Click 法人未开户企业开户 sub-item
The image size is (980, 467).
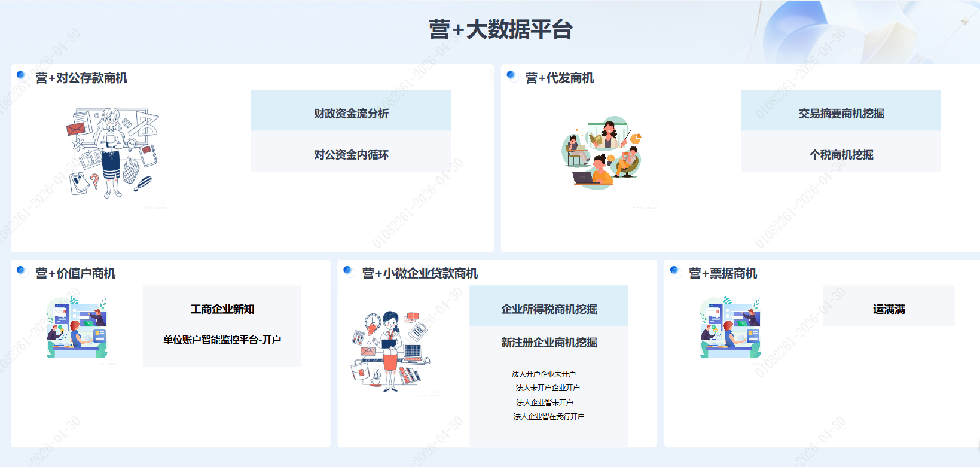(x=548, y=387)
